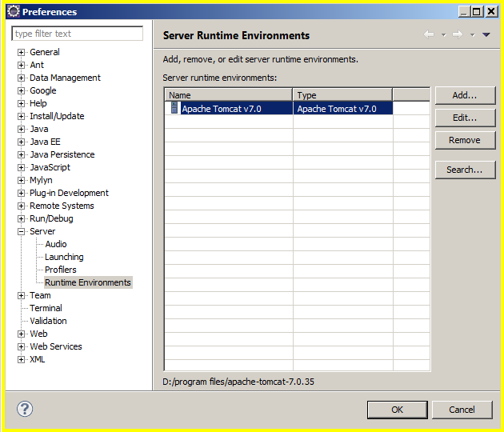Click the Edit... button

pos(465,118)
